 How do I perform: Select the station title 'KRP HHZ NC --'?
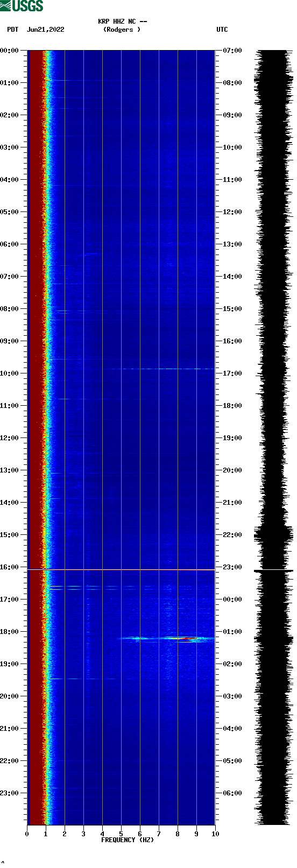click(123, 22)
